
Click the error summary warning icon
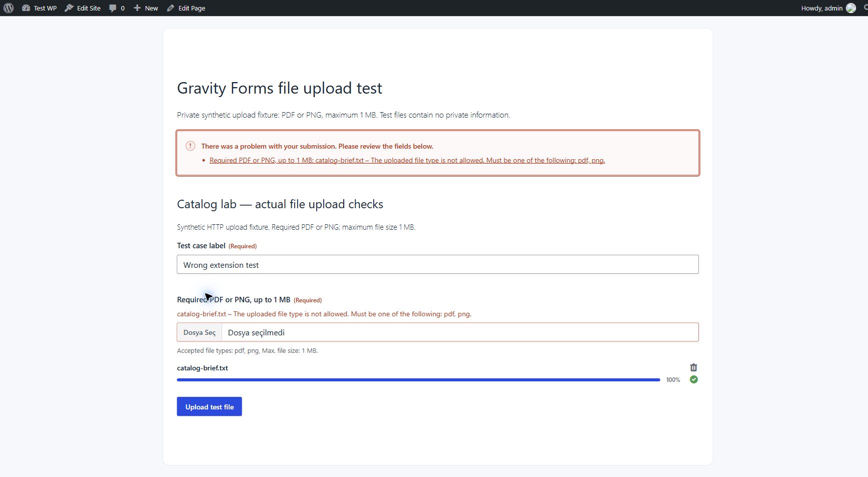(x=190, y=146)
